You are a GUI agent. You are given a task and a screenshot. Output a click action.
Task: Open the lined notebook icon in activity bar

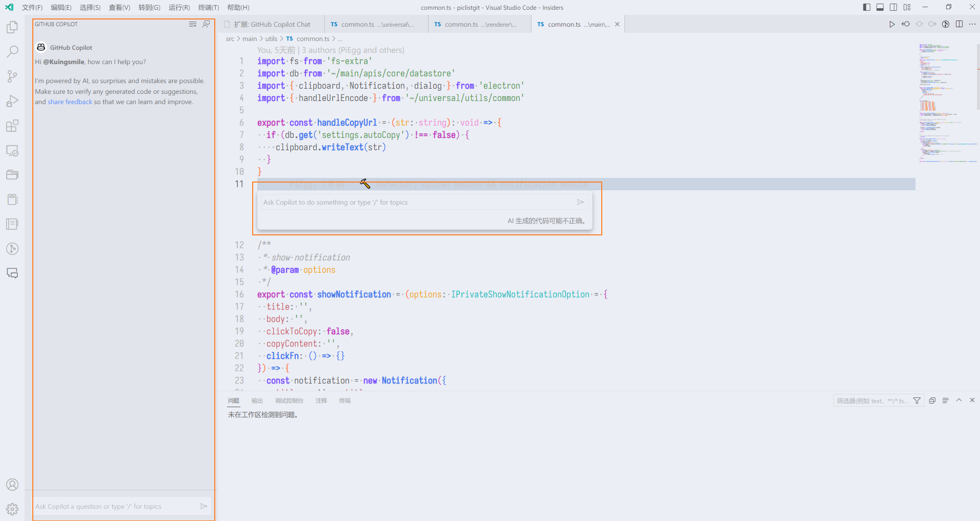click(x=12, y=224)
